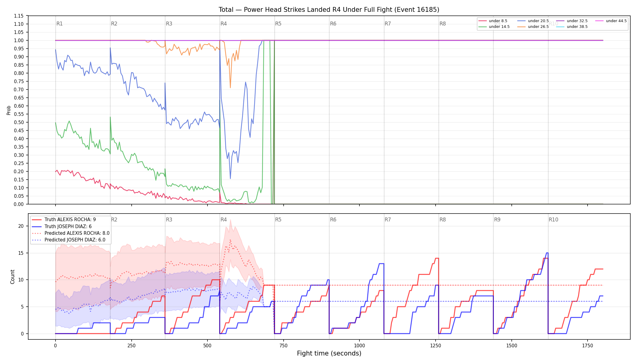
Task: Click "Truth JOSEPH DIAZ: 6" legend entry
Action: (62, 227)
